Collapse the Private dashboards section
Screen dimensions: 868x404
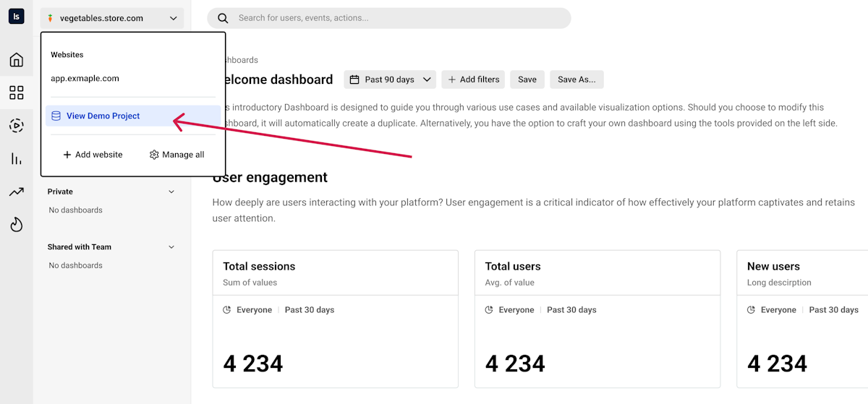171,192
